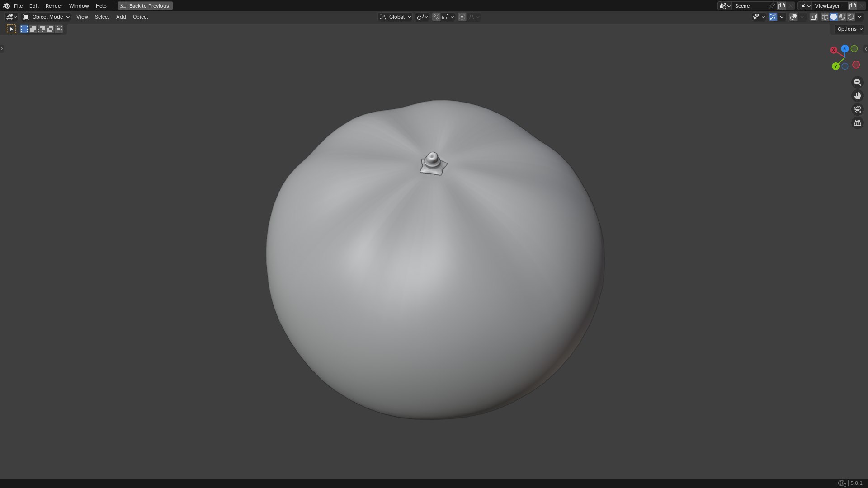Add new view layer copy icon
This screenshot has width=868, height=488.
[853, 6]
